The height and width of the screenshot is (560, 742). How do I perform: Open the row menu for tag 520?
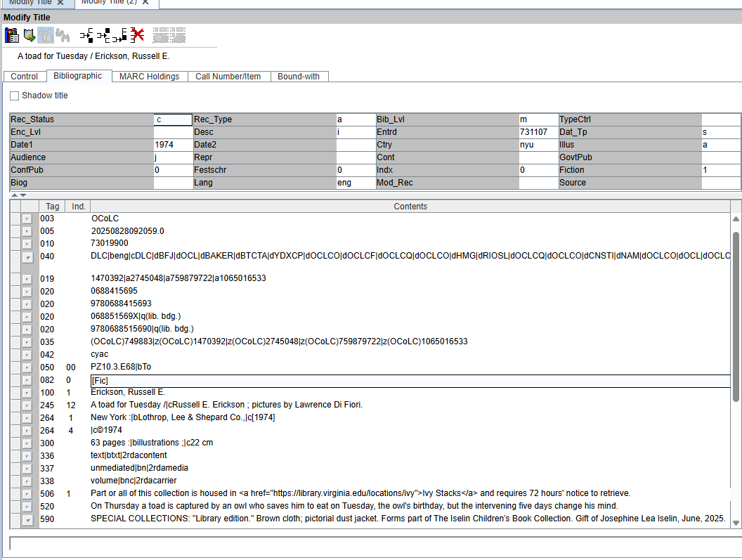27,507
